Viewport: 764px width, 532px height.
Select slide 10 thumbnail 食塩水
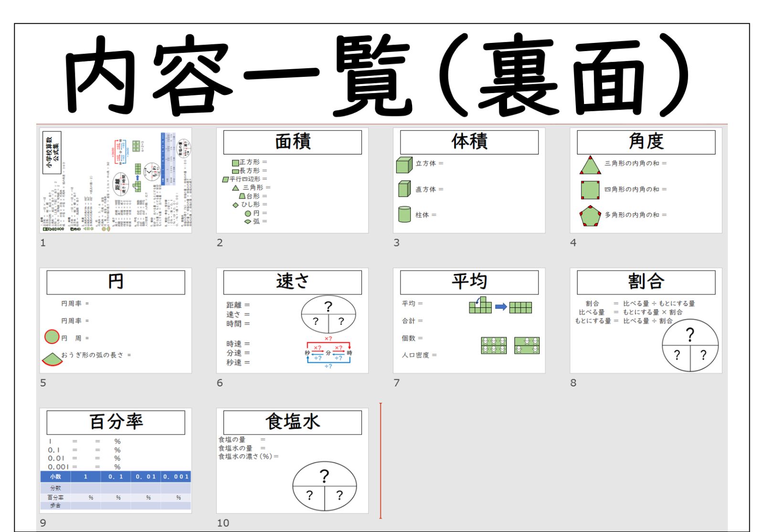(x=292, y=461)
